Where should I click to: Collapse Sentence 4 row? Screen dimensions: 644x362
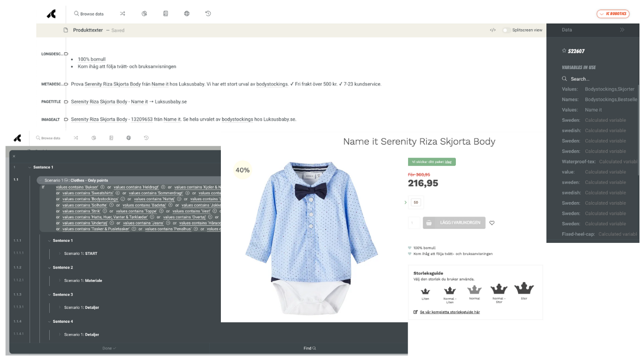tap(49, 321)
